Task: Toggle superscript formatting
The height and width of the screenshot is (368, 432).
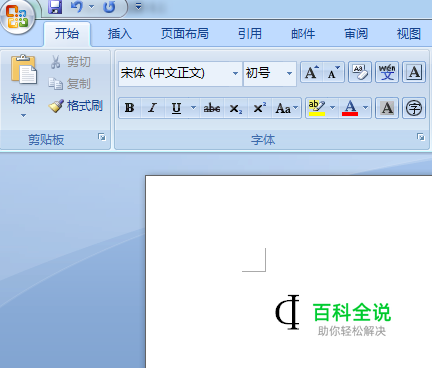Action: (260, 108)
